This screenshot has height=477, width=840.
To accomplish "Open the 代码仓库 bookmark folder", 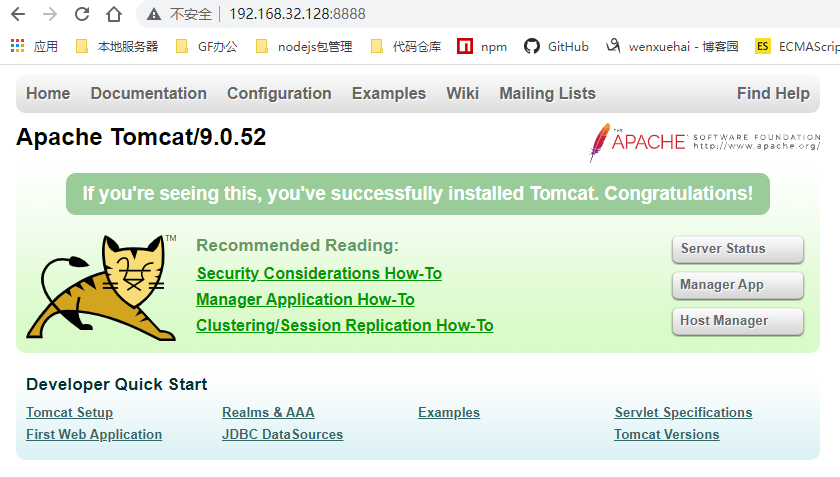I will point(406,47).
